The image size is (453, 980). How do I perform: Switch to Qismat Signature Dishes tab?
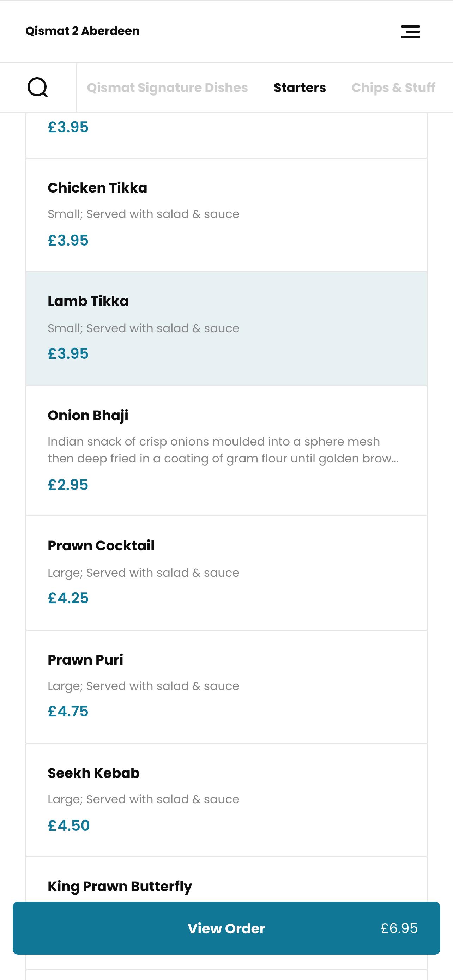point(167,87)
